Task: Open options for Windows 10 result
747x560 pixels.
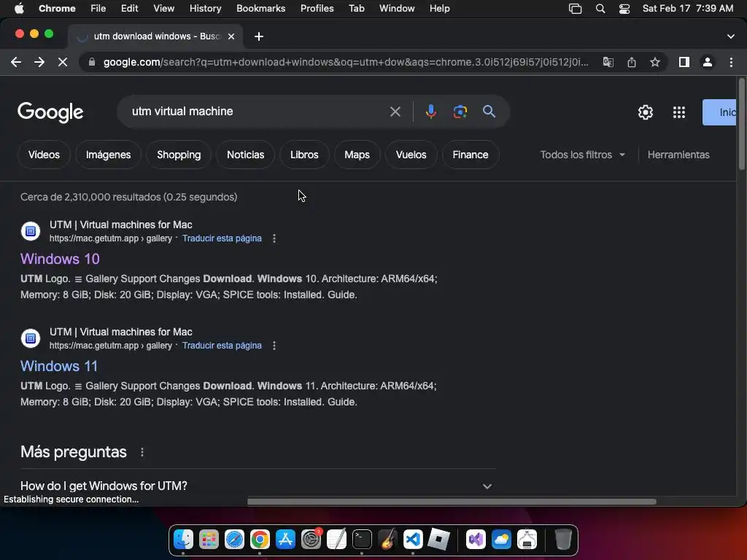Action: pos(274,238)
